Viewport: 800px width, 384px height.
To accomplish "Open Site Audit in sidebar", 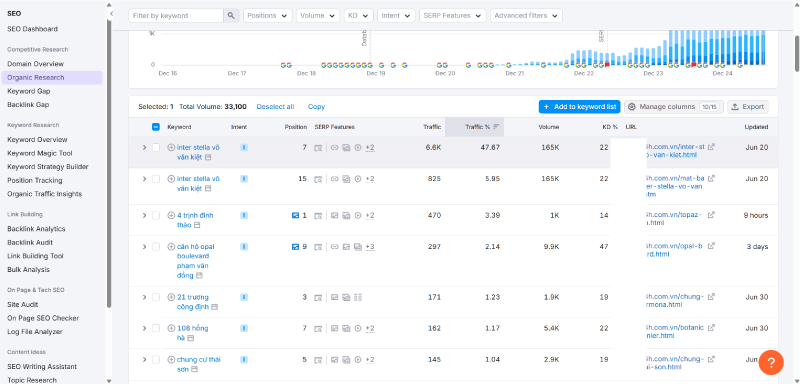I will (x=23, y=304).
